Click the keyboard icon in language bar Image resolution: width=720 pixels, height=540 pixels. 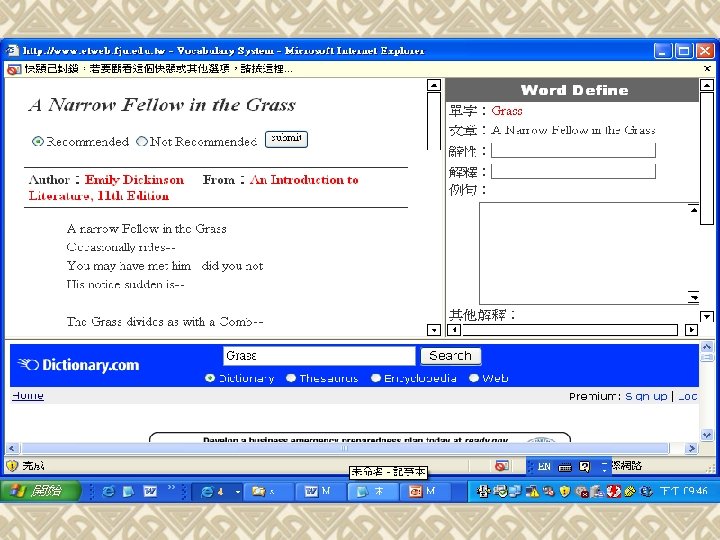pyautogui.click(x=565, y=467)
